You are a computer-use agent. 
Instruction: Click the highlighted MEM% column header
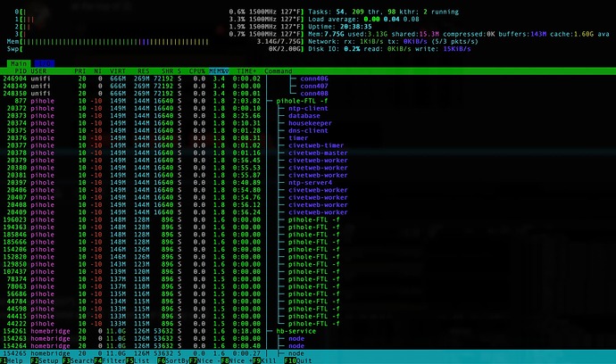click(219, 71)
